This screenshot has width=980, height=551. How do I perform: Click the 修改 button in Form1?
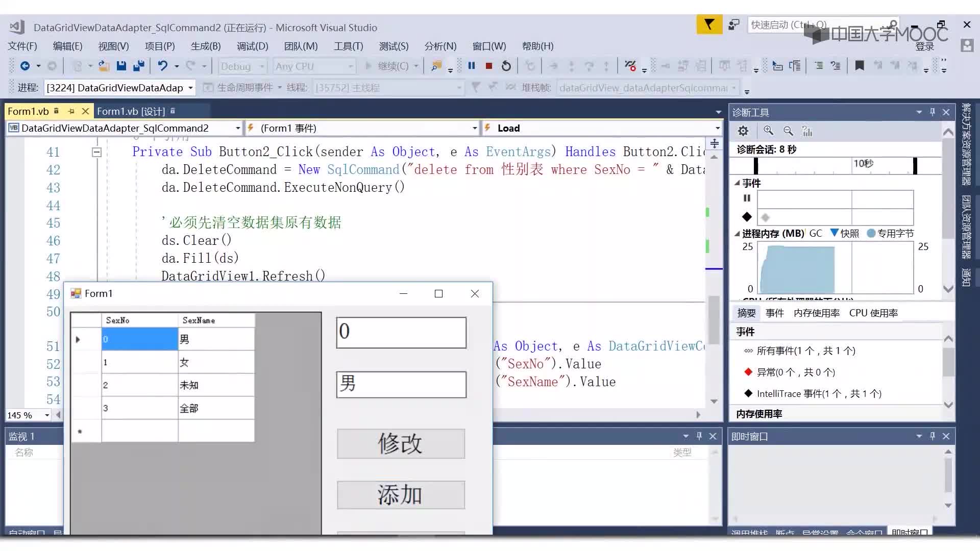point(401,443)
